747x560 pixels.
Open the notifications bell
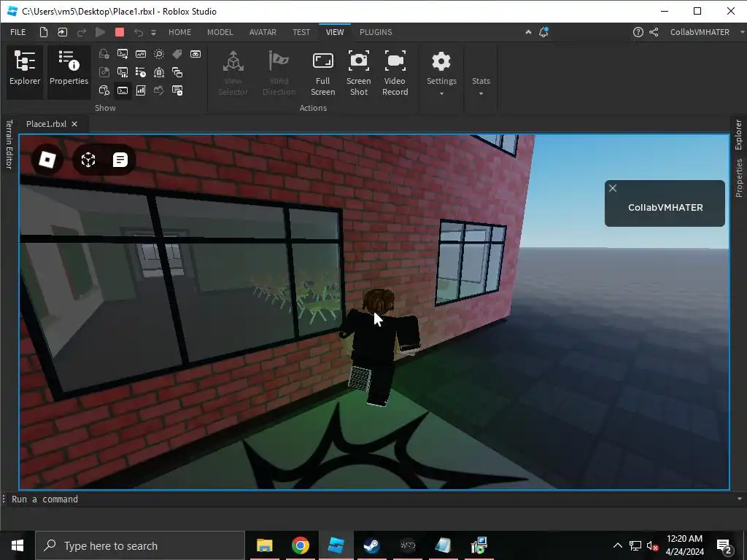[x=543, y=32]
